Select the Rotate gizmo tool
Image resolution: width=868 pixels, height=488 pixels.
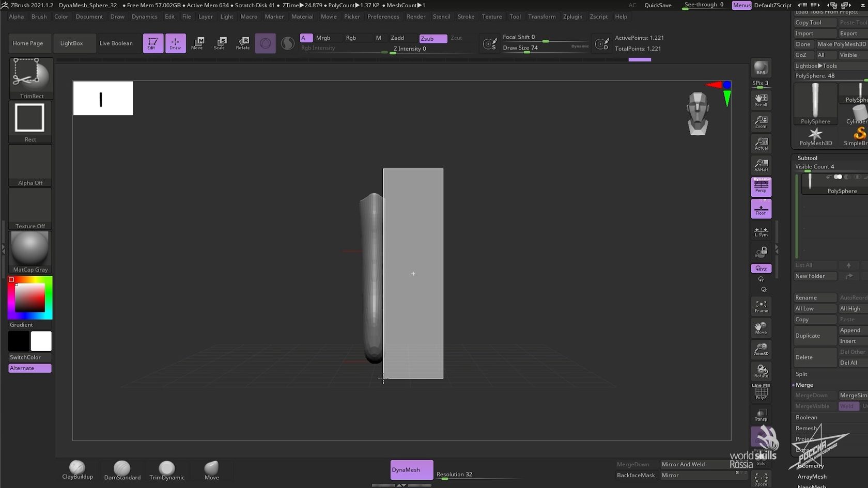tap(243, 43)
